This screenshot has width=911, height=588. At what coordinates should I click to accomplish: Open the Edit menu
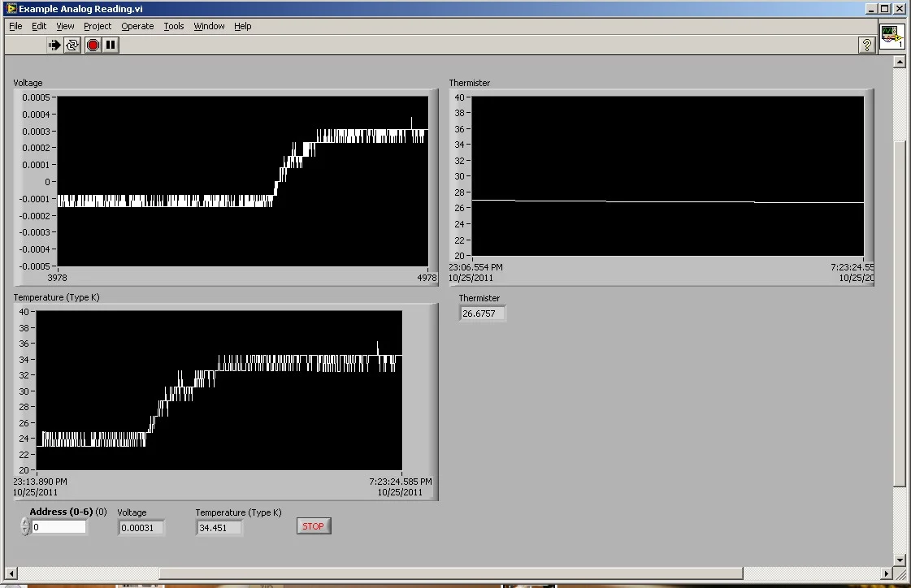coord(39,26)
